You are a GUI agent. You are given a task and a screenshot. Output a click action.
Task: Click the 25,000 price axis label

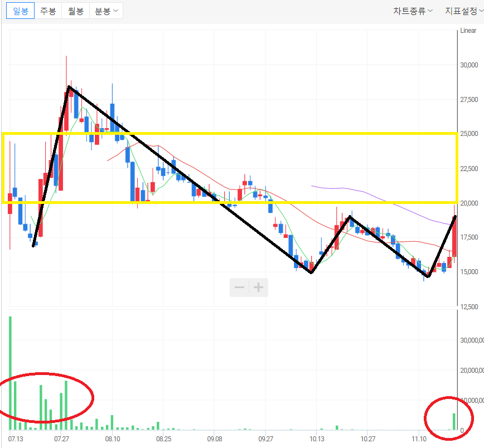pyautogui.click(x=469, y=134)
